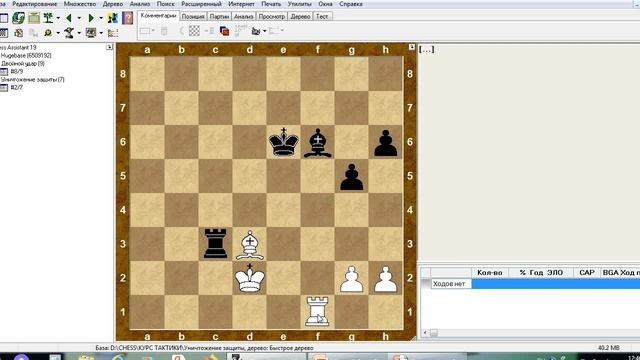The width and height of the screenshot is (640, 360).
Task: Open the Интернет menu
Action: [x=241, y=4]
